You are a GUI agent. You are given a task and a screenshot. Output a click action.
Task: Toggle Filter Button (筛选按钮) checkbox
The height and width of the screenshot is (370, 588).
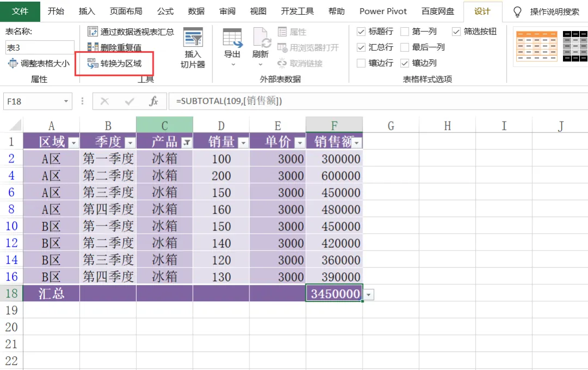456,32
